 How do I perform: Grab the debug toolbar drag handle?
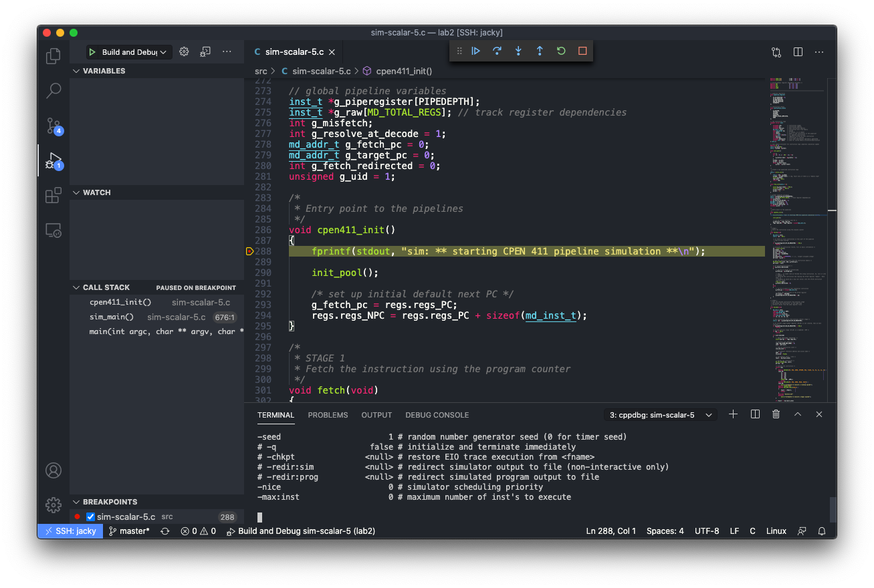[459, 51]
